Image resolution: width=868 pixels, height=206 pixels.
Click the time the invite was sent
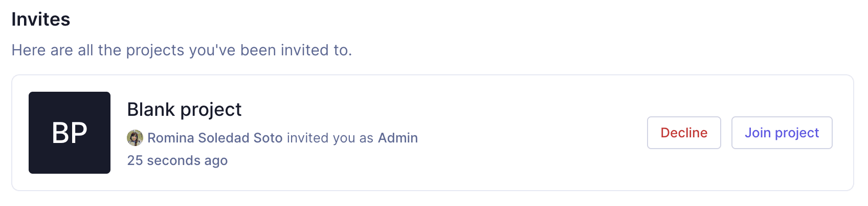click(177, 160)
